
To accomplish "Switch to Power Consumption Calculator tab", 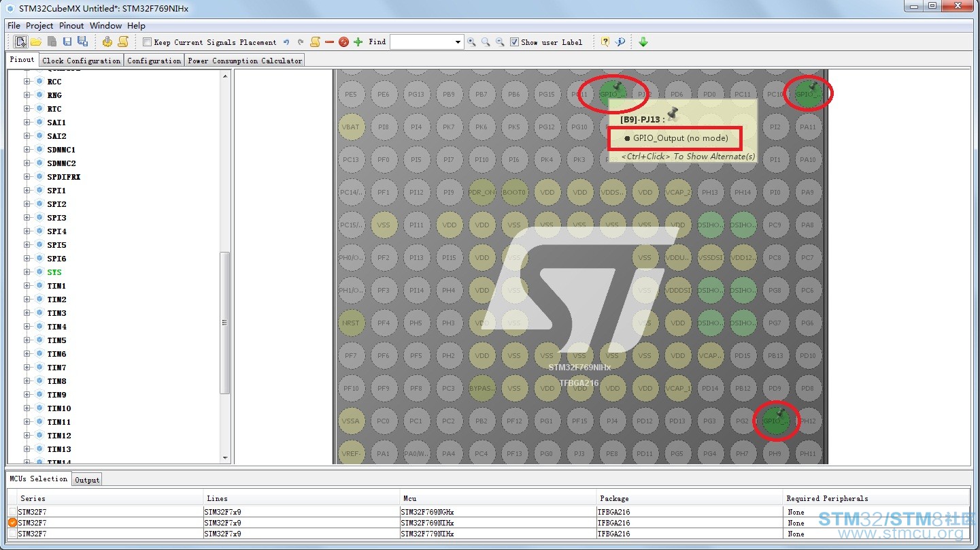I will (x=245, y=61).
